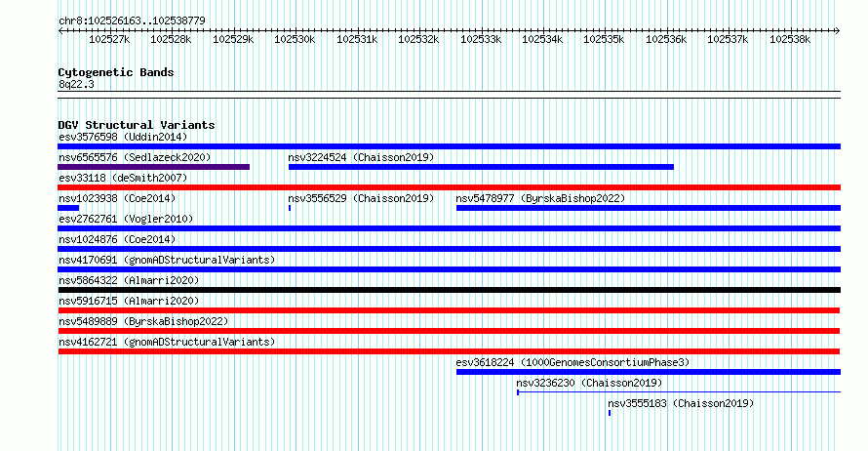Click the 102532k ruler position
Image resolution: width=868 pixels, height=451 pixels.
(x=418, y=39)
